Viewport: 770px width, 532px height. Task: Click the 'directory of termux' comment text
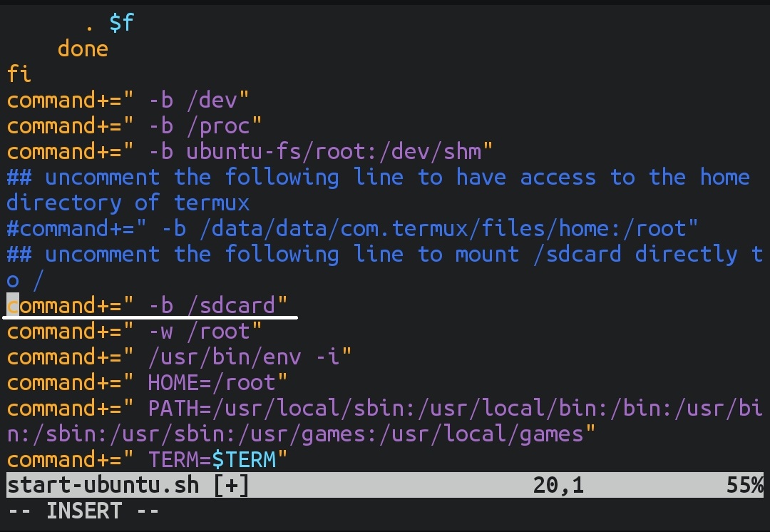pos(128,203)
